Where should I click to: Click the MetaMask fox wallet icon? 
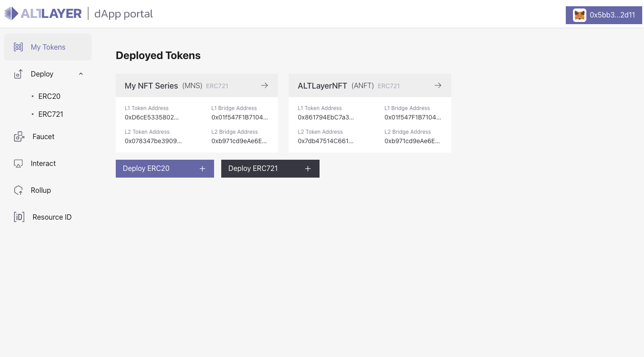click(x=580, y=15)
